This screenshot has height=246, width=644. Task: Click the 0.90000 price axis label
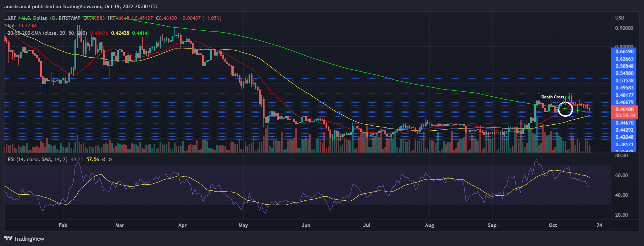(x=624, y=28)
